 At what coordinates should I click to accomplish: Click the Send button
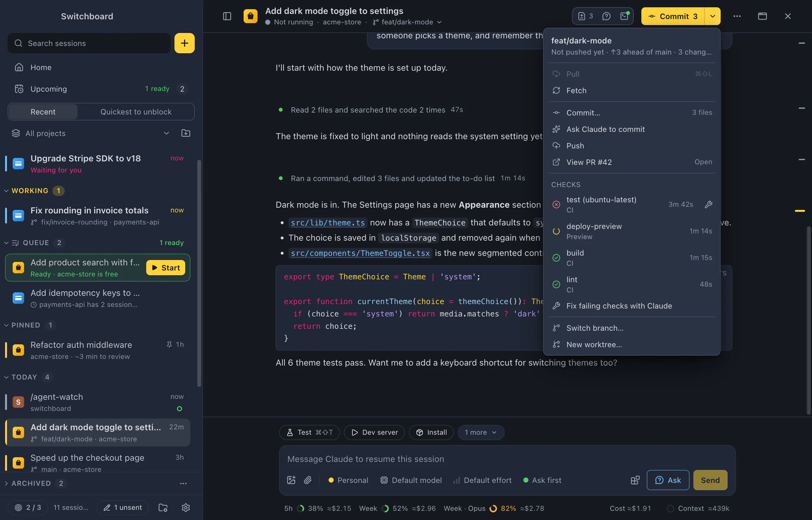(710, 480)
